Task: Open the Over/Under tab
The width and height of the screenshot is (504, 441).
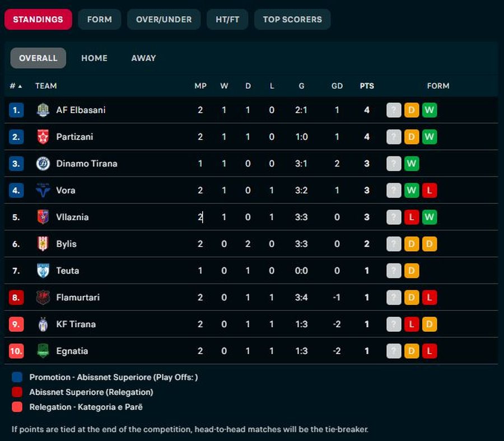Action: pyautogui.click(x=164, y=20)
